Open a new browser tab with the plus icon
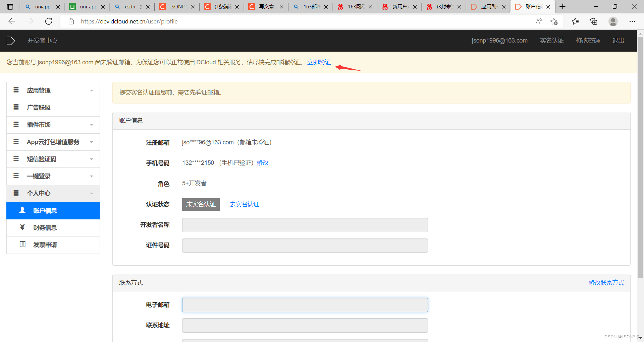Viewport: 644px width, 342px height. click(562, 7)
